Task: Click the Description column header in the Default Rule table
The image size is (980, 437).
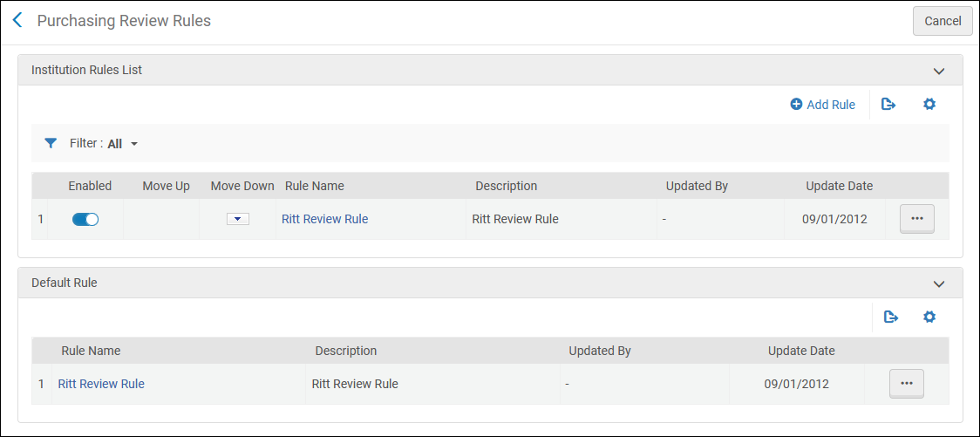Action: click(346, 351)
